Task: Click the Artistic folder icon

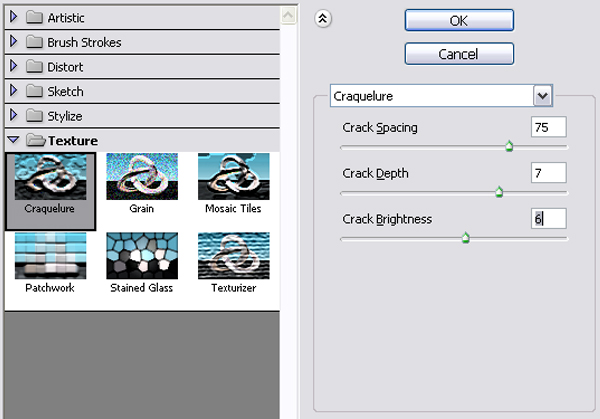Action: click(34, 17)
